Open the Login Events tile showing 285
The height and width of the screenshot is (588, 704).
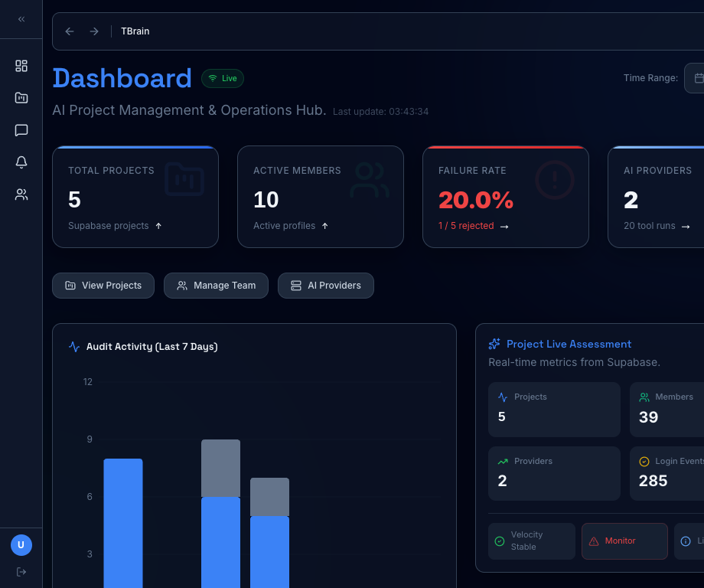pyautogui.click(x=667, y=473)
